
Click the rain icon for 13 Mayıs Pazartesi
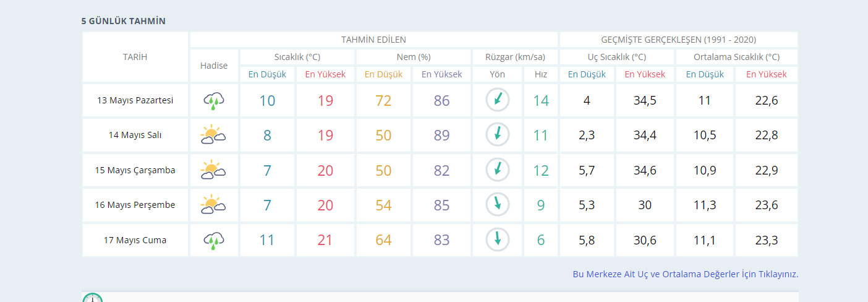(x=213, y=100)
